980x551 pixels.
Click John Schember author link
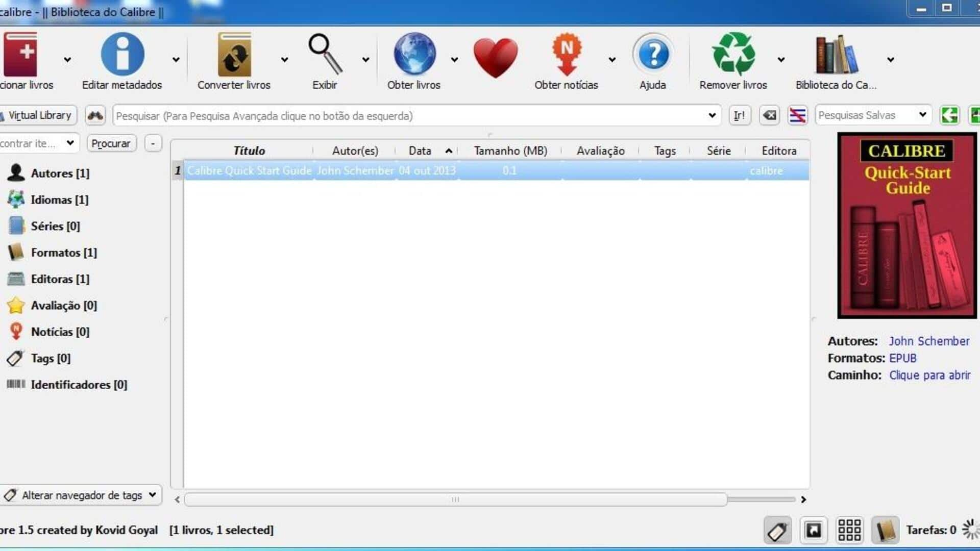(929, 341)
